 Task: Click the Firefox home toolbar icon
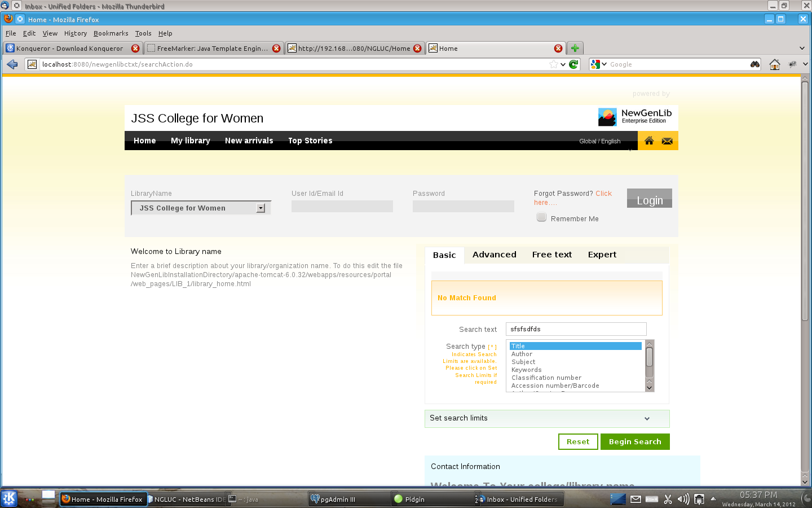[x=775, y=64]
